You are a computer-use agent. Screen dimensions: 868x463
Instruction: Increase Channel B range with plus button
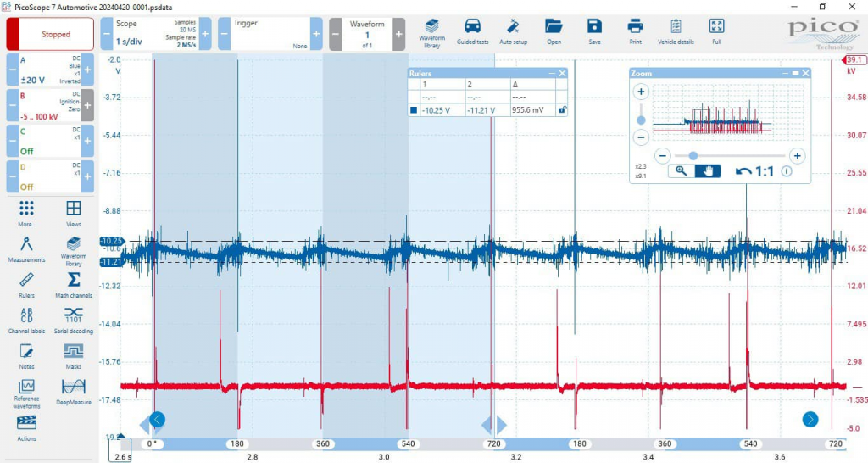click(x=87, y=106)
